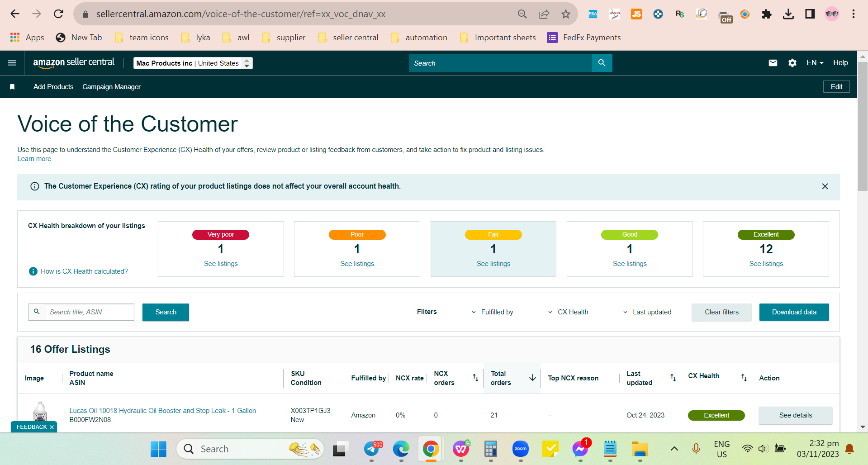Image resolution: width=868 pixels, height=465 pixels.
Task: See listings under Very poor
Action: click(x=221, y=264)
